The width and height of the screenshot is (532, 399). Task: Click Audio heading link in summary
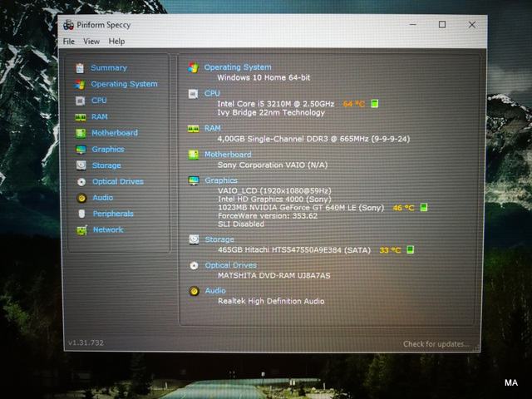[x=215, y=291]
